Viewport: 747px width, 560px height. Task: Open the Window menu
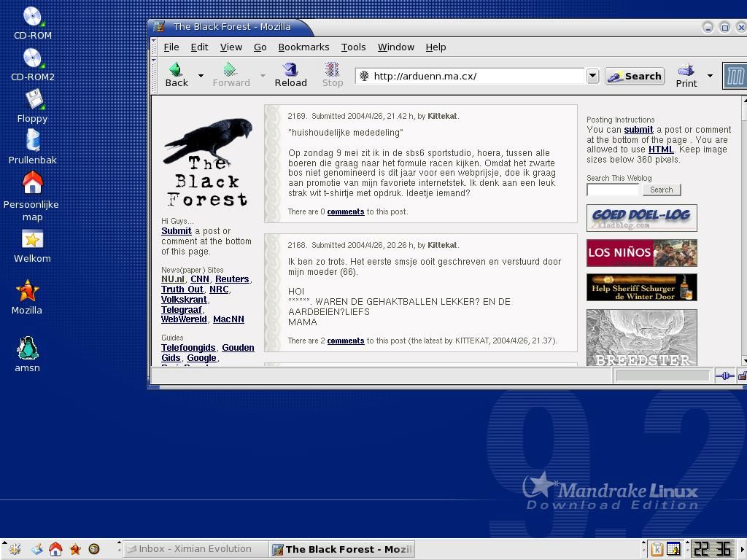[x=396, y=47]
